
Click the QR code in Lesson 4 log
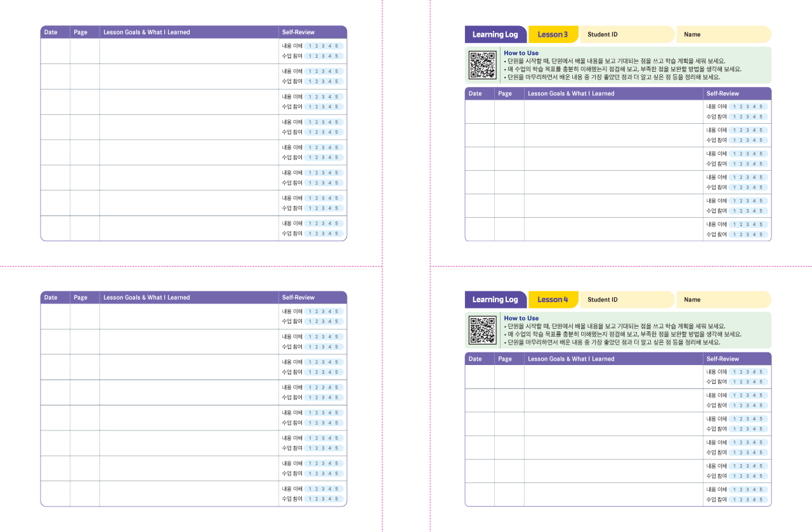[x=482, y=330]
